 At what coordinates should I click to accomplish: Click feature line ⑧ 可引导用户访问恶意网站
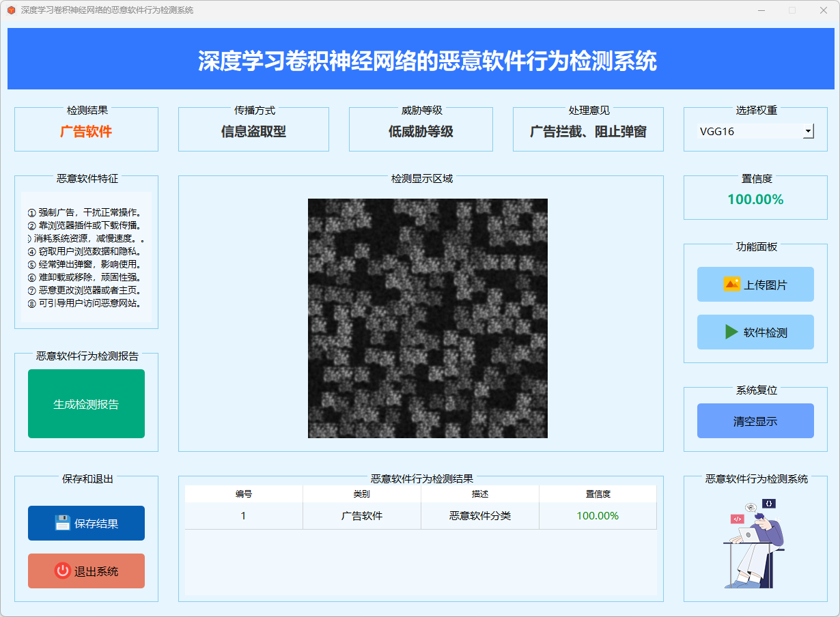tap(85, 303)
